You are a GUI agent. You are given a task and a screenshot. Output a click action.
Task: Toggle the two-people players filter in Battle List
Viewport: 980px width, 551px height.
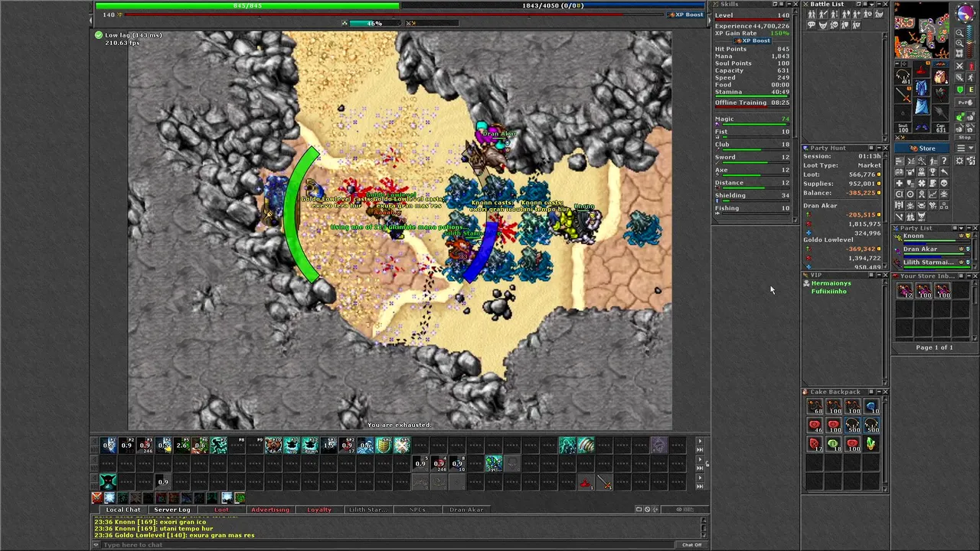(x=812, y=14)
